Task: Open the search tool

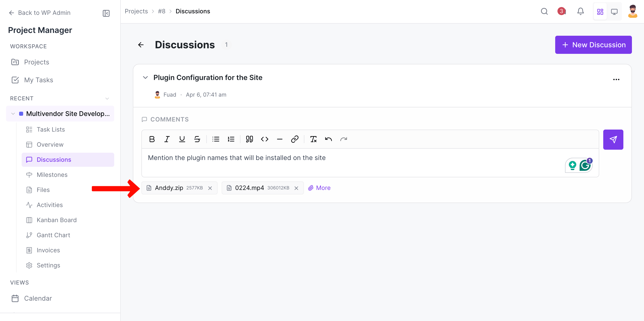Action: coord(544,11)
